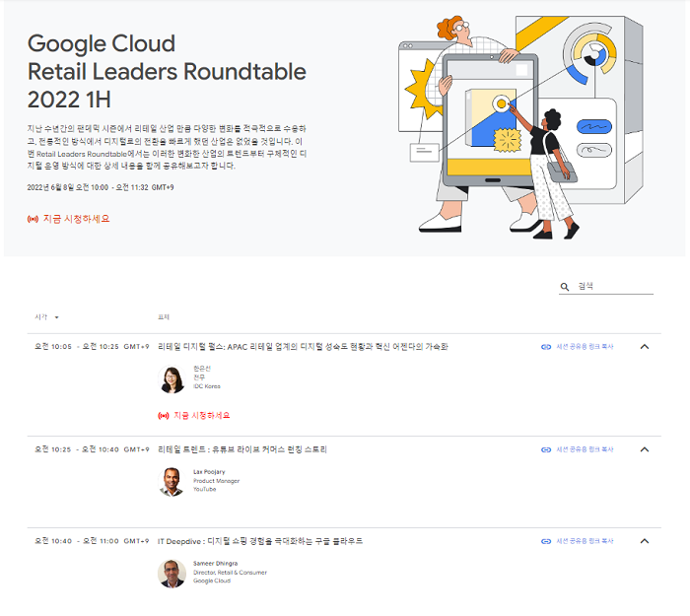
Task: Collapse the 10:25 YouTube live commerce session
Action: click(645, 449)
